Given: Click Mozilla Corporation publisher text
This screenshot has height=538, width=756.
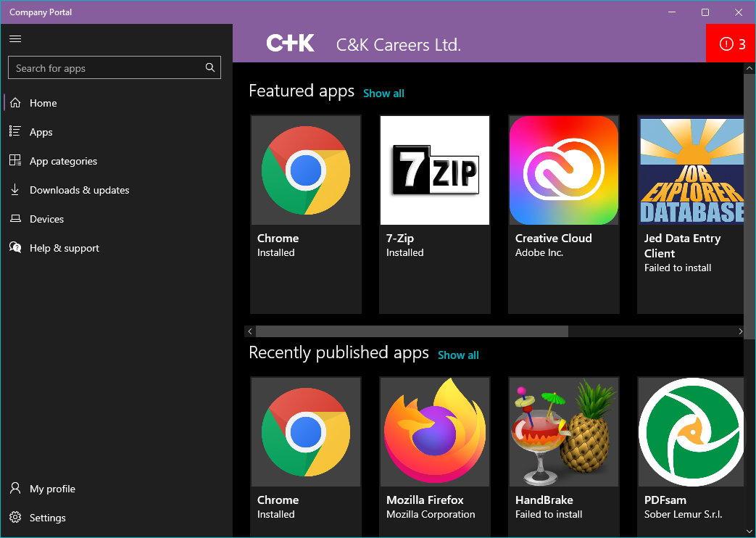Looking at the screenshot, I should [431, 514].
